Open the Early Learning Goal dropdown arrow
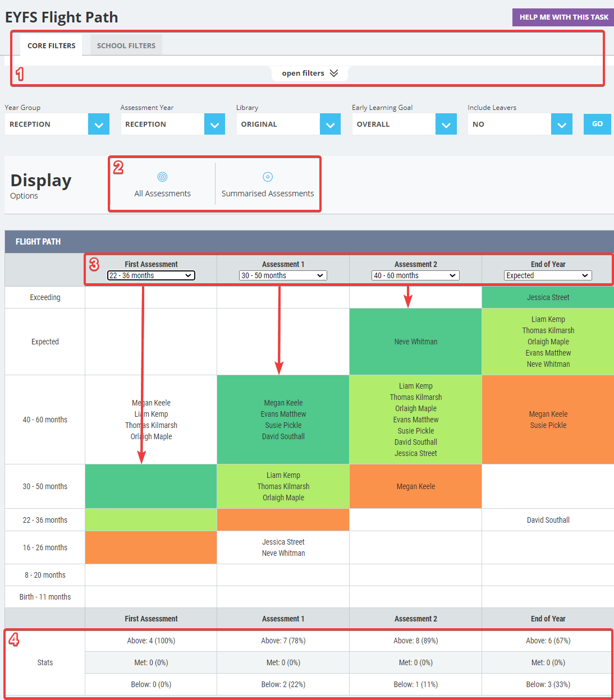This screenshot has height=700, width=614. 446,124
